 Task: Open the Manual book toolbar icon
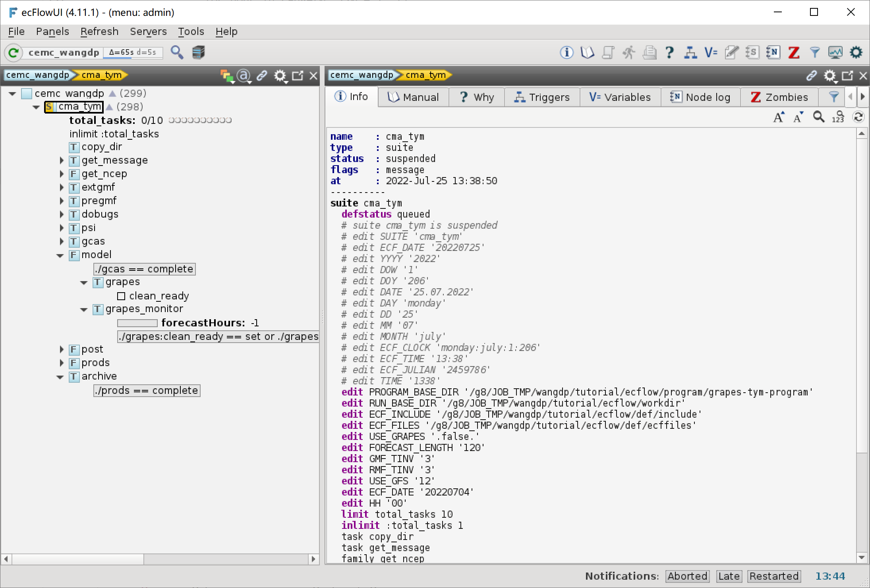(587, 52)
